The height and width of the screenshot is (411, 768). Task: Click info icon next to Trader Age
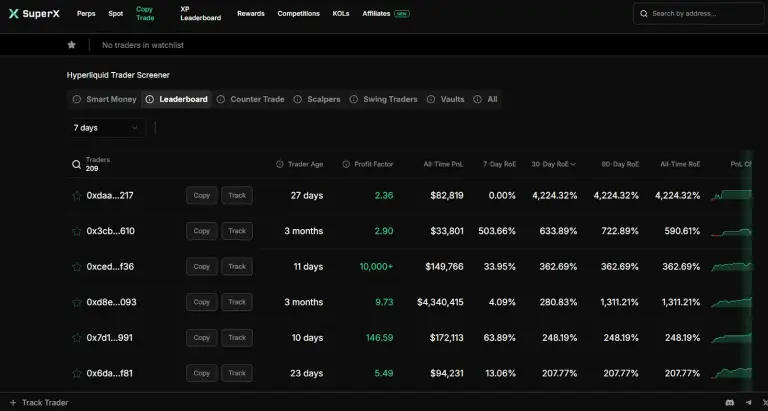pos(280,165)
